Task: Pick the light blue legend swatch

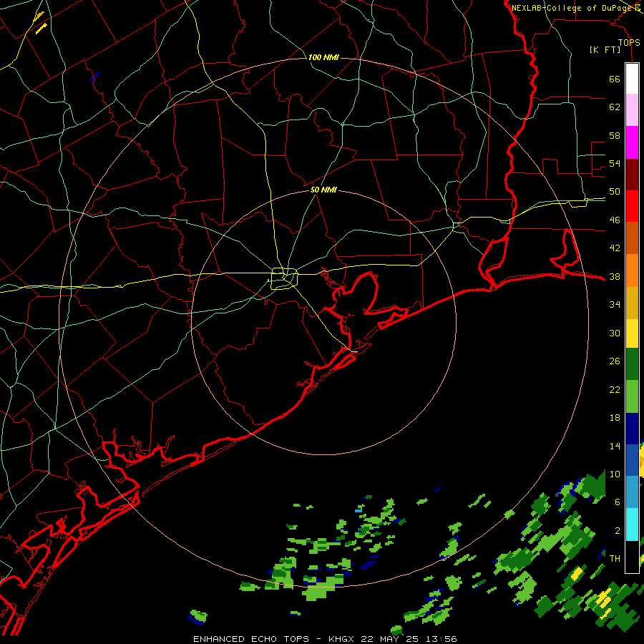Action: (x=632, y=492)
